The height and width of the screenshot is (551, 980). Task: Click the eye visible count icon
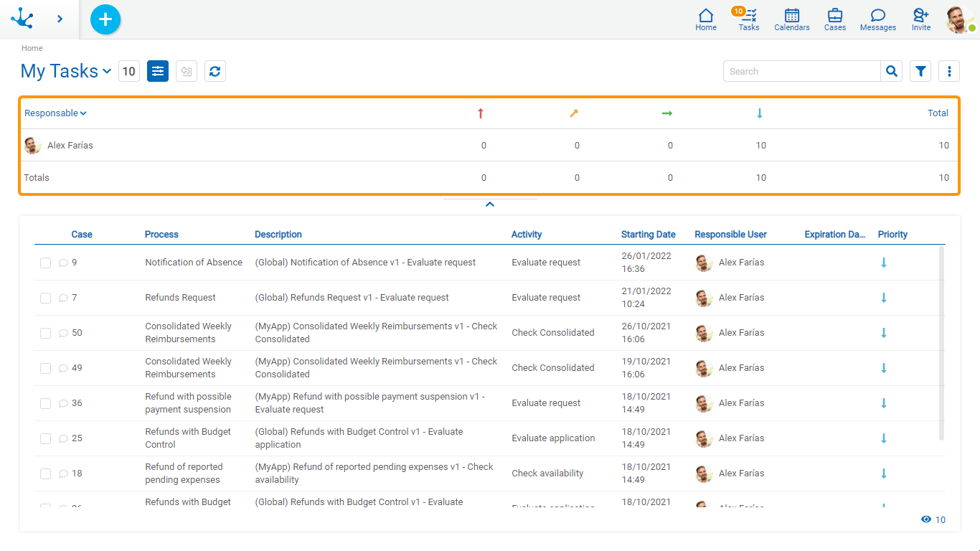click(x=926, y=519)
